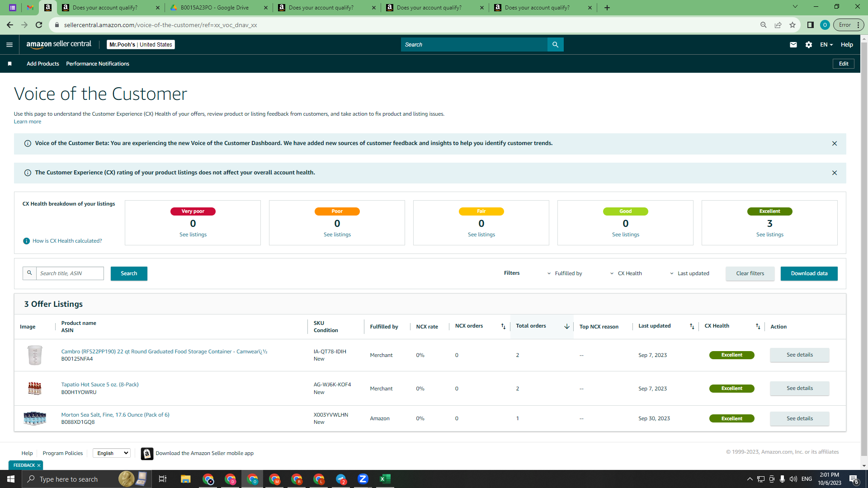
Task: See listings under Very poor card
Action: click(x=193, y=235)
